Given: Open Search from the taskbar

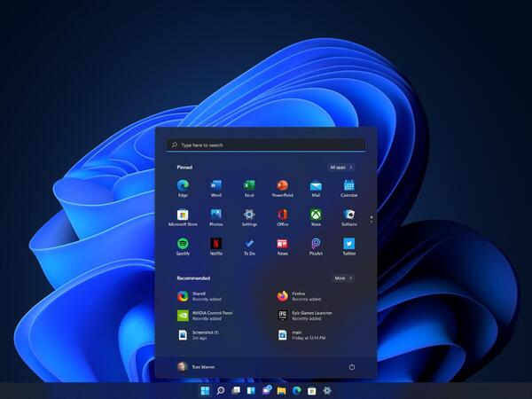Looking at the screenshot, I should click(221, 391).
